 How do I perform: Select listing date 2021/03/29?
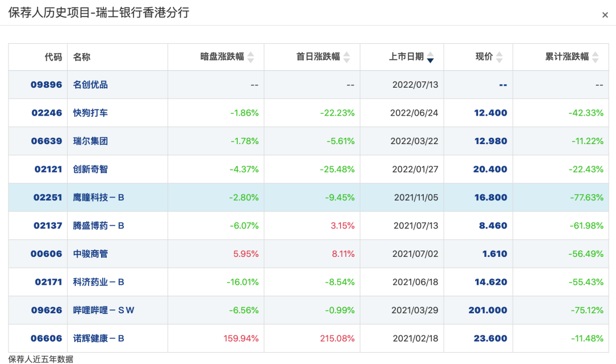(x=415, y=310)
